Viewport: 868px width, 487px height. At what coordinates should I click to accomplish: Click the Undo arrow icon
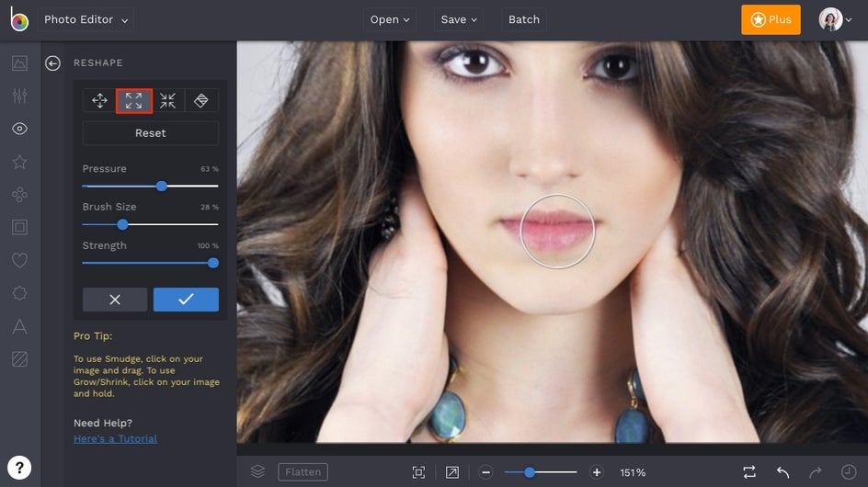tap(782, 472)
